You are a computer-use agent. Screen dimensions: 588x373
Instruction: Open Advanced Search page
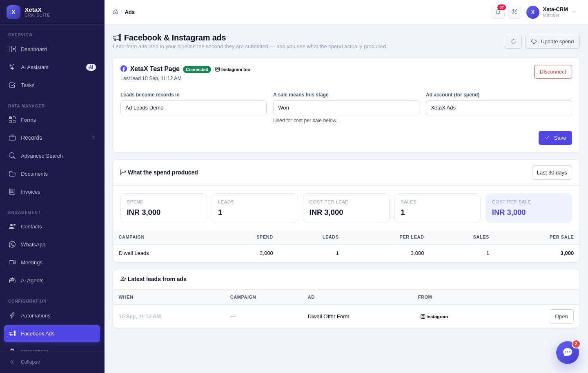pyautogui.click(x=52, y=156)
